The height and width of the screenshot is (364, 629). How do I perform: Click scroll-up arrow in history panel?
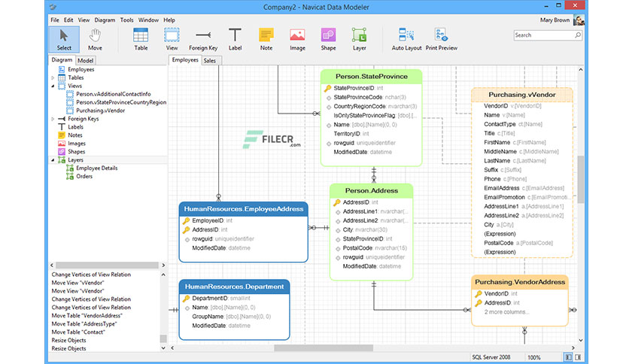pyautogui.click(x=163, y=275)
